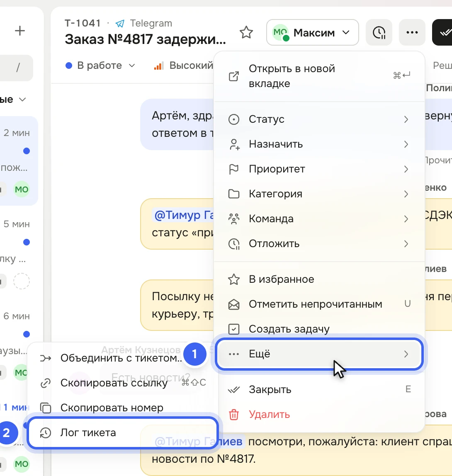452x476 pixels.
Task: Select В избранное menu item
Action: 319,279
